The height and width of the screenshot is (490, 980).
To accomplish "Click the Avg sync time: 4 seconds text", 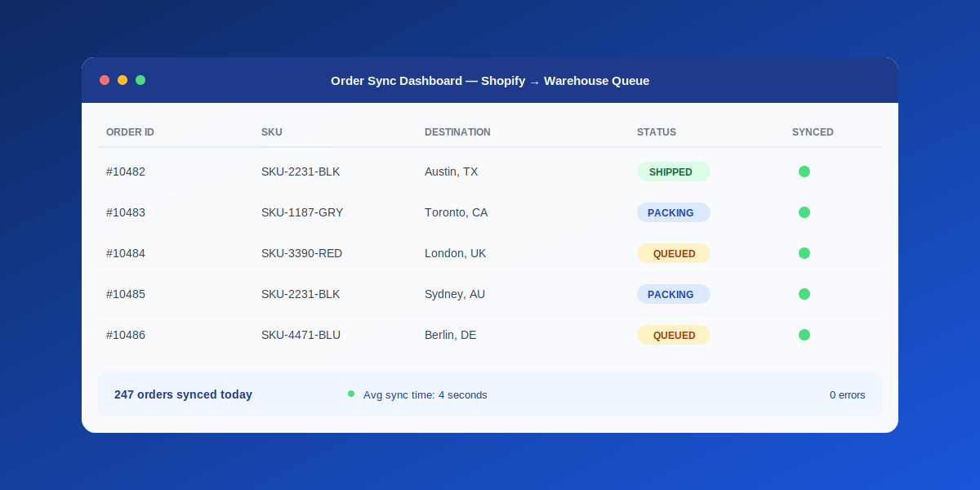I will click(x=425, y=395).
